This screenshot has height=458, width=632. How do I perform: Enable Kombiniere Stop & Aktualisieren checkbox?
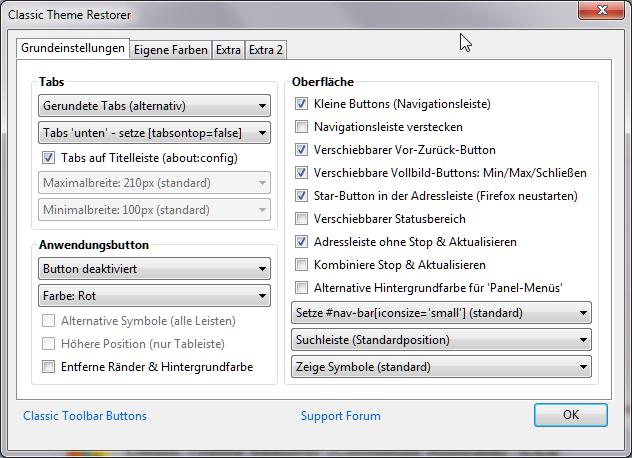click(302, 265)
